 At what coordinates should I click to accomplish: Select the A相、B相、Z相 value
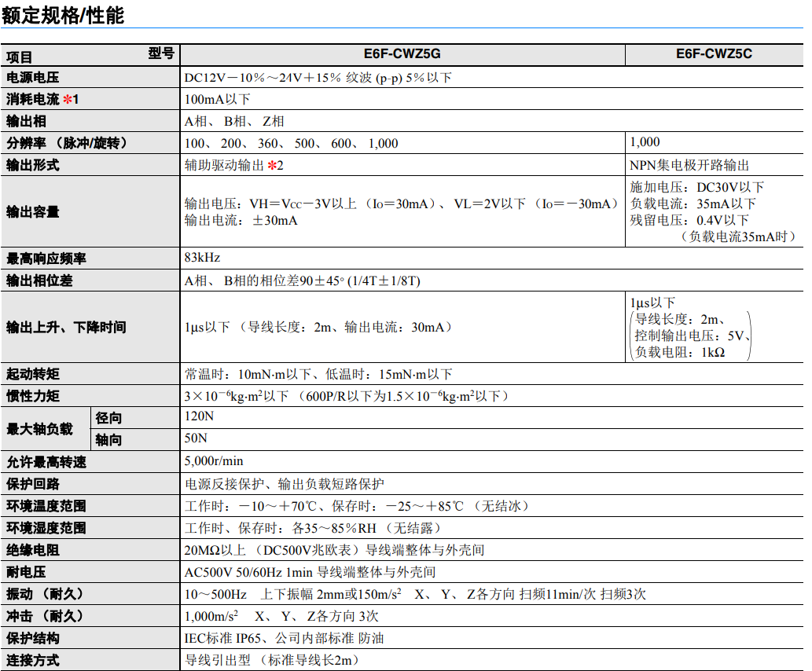coord(234,121)
